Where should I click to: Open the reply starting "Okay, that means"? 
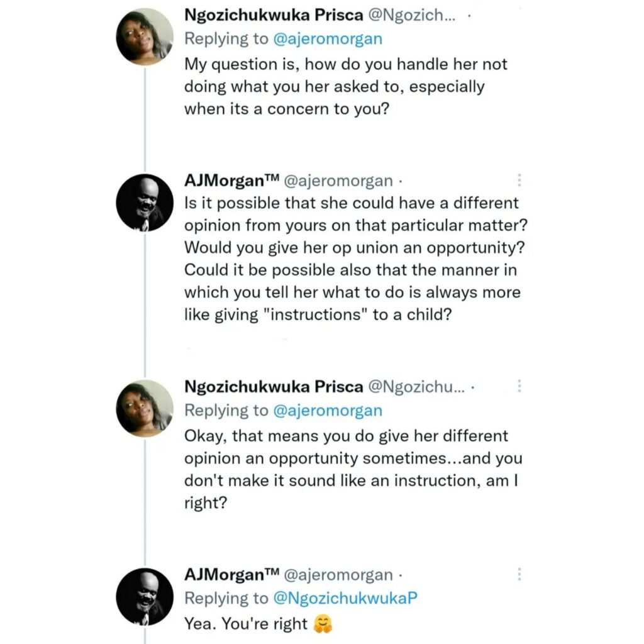click(352, 467)
